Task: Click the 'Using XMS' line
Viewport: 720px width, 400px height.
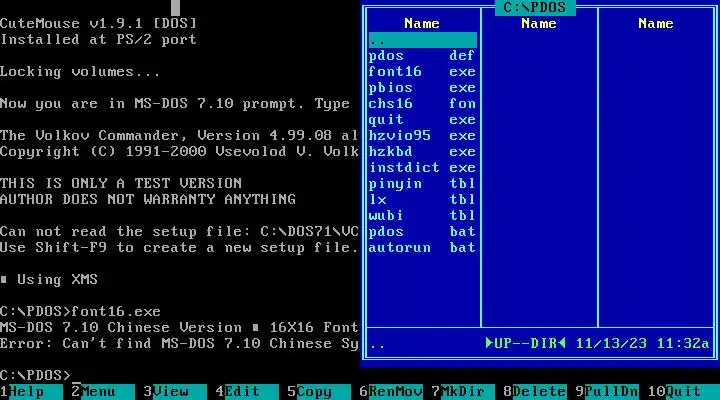Action: tap(49, 279)
